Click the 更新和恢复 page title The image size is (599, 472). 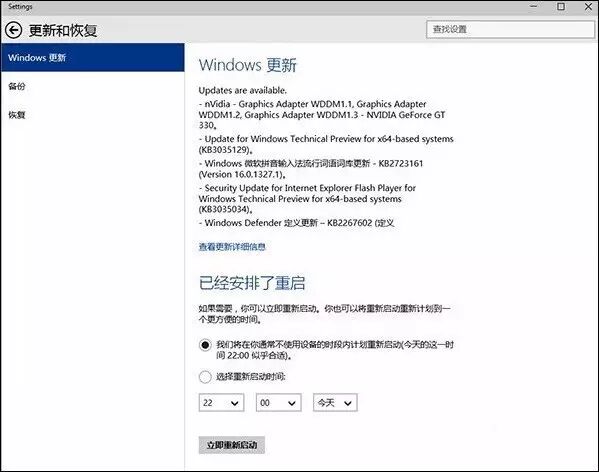(63, 31)
